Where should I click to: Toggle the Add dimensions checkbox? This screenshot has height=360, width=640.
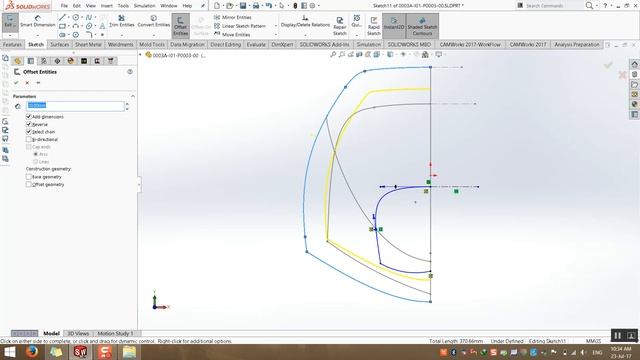point(29,117)
